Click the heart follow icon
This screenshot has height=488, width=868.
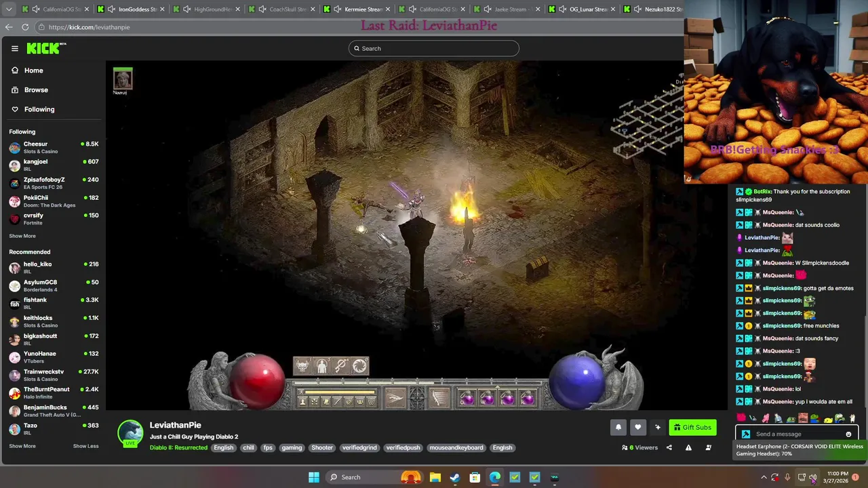[637, 427]
